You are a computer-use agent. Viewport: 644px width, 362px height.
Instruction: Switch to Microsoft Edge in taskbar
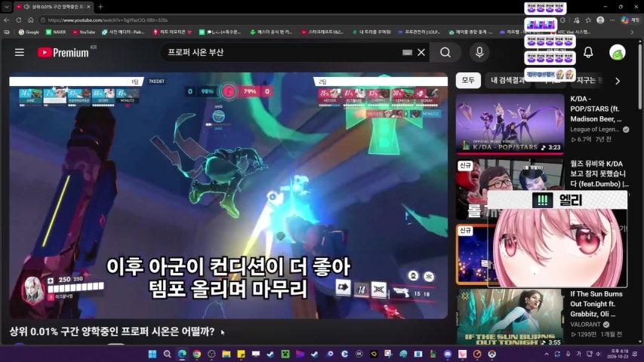182,354
